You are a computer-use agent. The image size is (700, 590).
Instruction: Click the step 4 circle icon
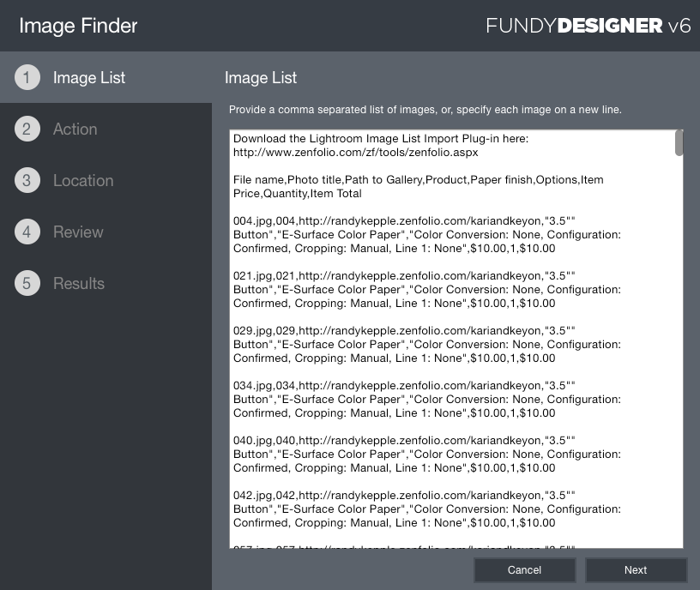[27, 232]
